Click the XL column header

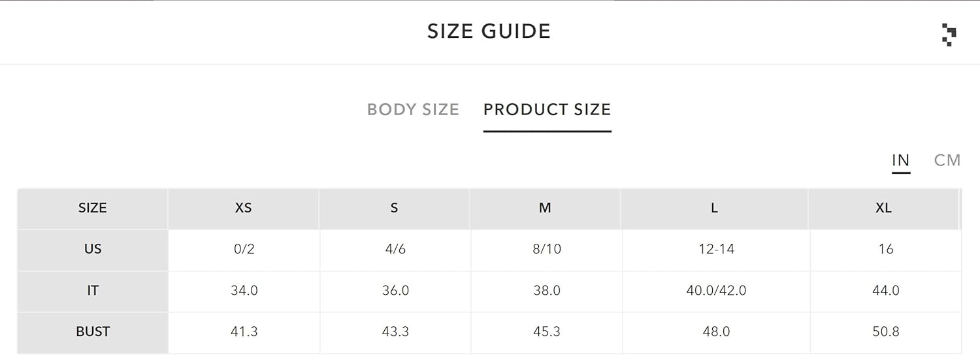tap(884, 209)
